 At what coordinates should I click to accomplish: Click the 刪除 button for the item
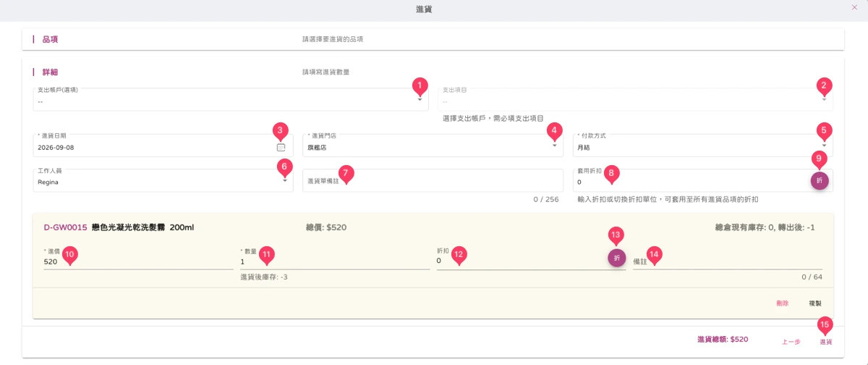(x=782, y=303)
